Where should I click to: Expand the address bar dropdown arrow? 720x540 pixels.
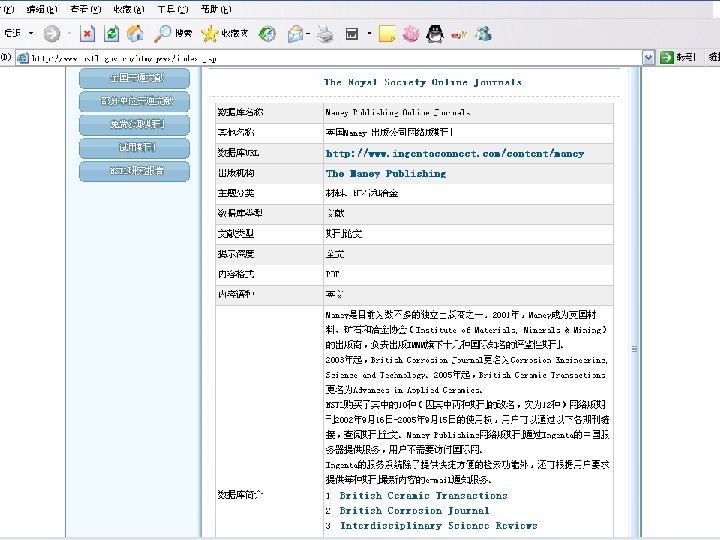point(648,57)
